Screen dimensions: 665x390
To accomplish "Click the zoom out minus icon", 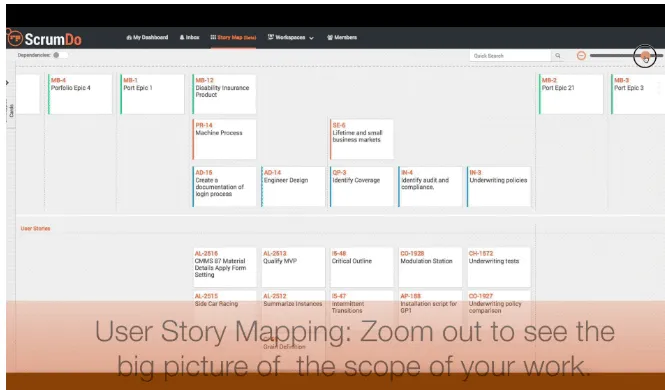I will click(581, 56).
